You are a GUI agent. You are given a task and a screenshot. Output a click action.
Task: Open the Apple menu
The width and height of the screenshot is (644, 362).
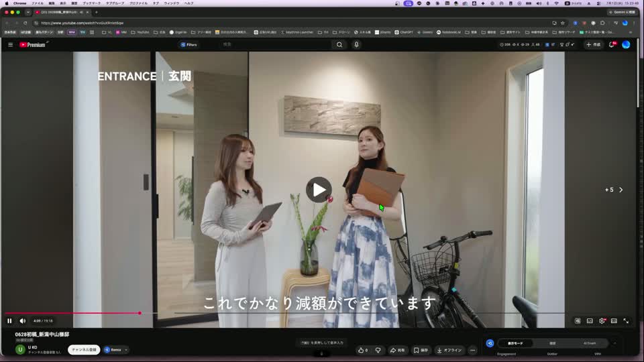point(6,3)
